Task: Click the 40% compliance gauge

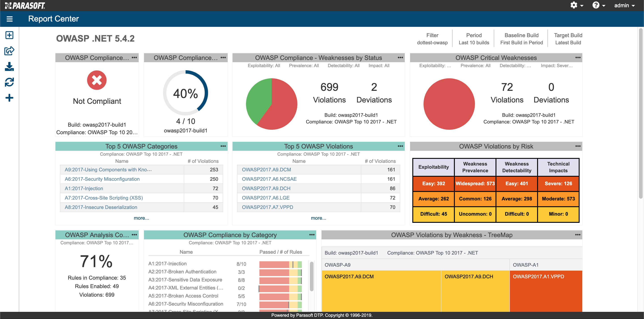Action: point(186,93)
